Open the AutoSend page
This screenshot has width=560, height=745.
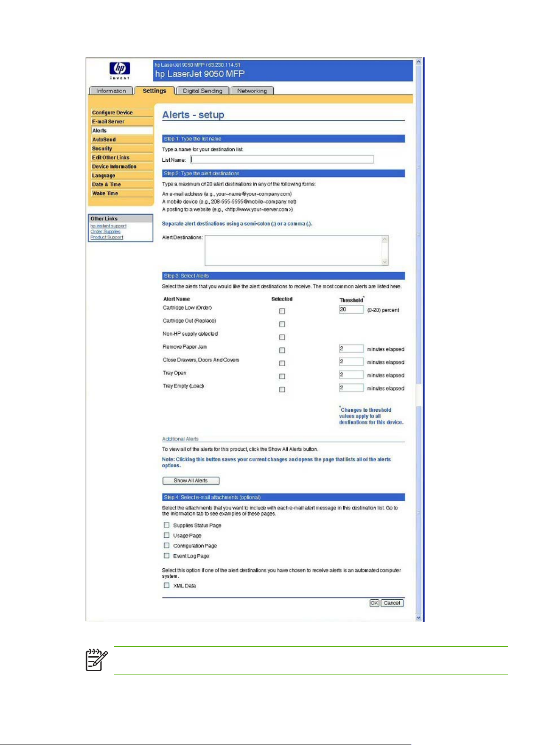122,140
